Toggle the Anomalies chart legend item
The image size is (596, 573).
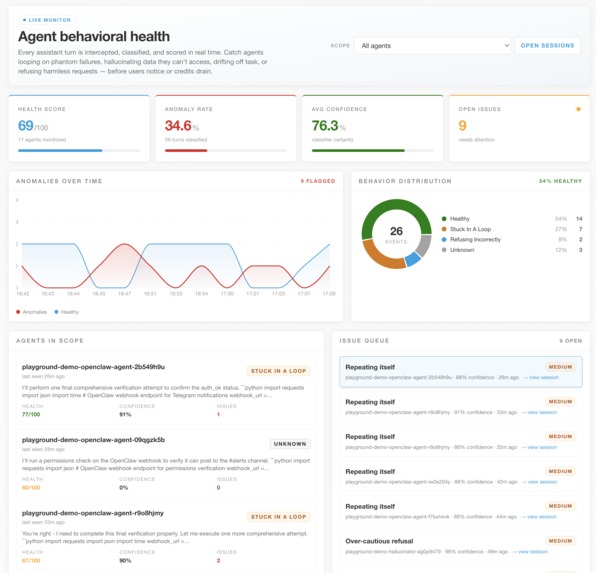(x=32, y=312)
